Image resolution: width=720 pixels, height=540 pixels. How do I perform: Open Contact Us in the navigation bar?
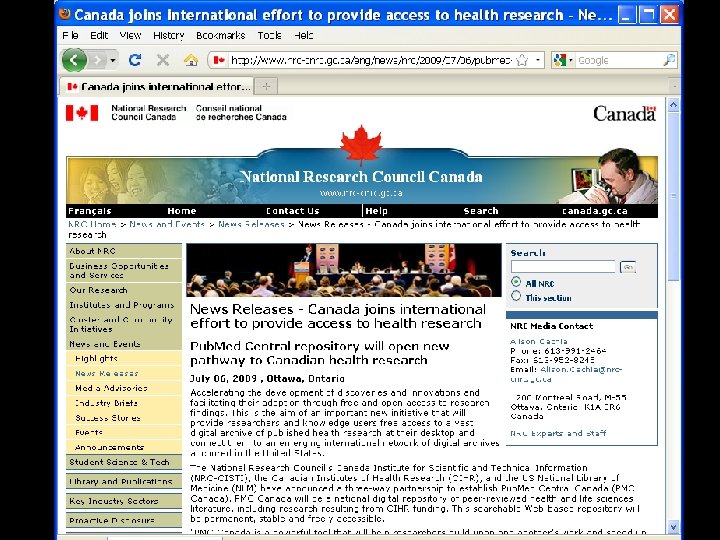(292, 211)
